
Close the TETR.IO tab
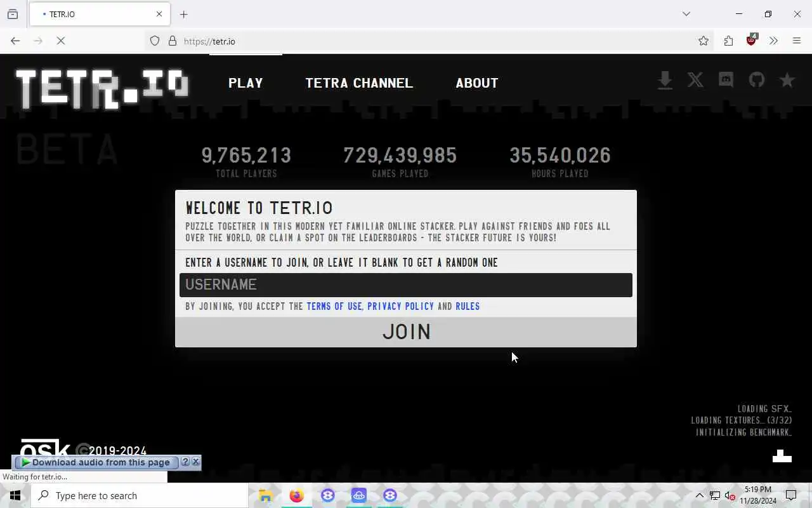click(x=159, y=14)
